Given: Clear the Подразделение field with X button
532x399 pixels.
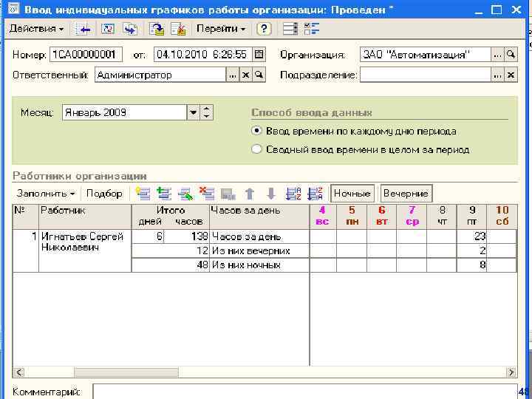Looking at the screenshot, I should tap(511, 75).
